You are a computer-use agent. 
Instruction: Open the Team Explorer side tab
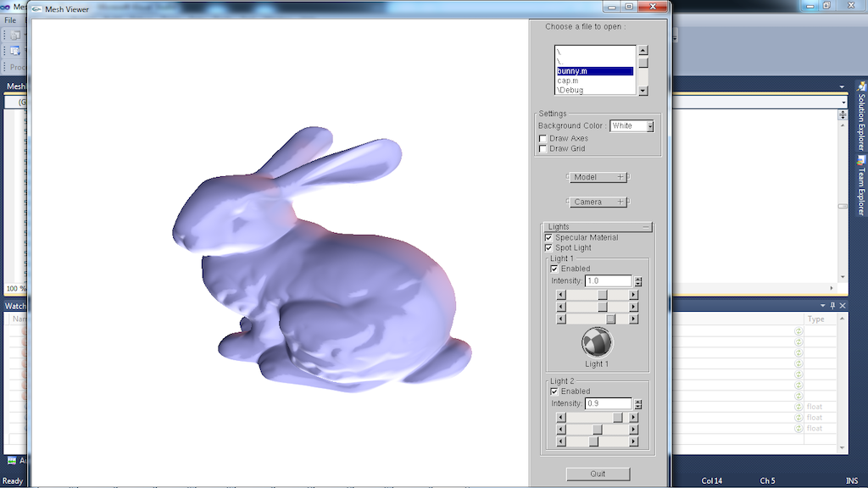(x=862, y=184)
